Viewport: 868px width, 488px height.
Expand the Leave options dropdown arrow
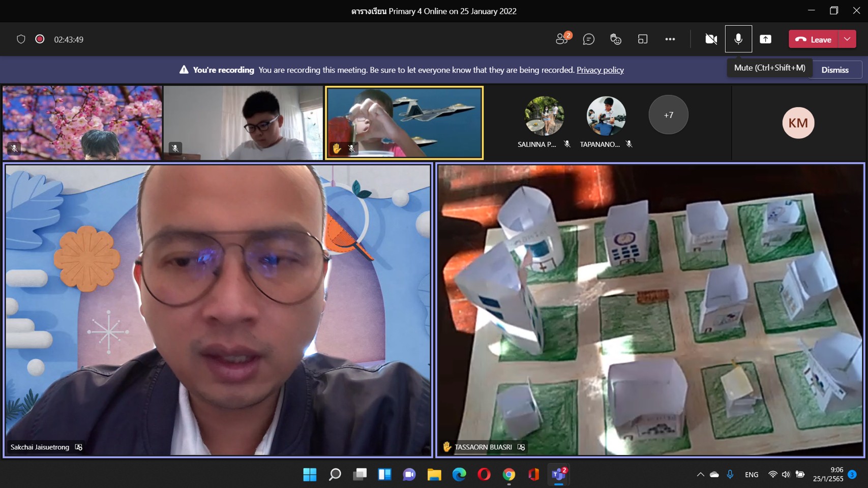coord(847,39)
